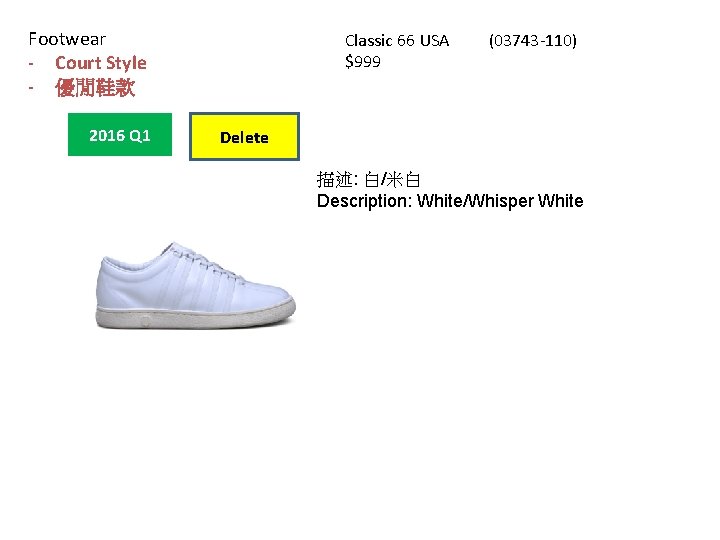Select the green 2016 Q1 label
The height and width of the screenshot is (540, 720).
click(x=120, y=135)
